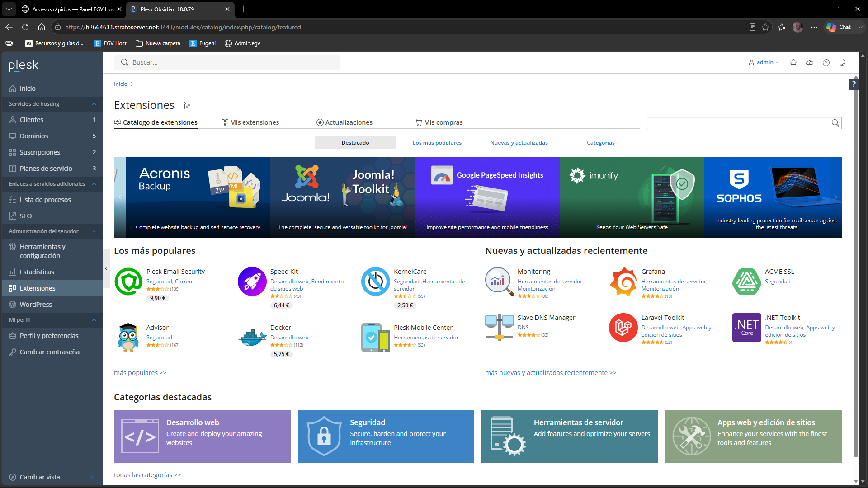The height and width of the screenshot is (488, 868).
Task: Click the extensions settings sliders icon
Action: (187, 105)
